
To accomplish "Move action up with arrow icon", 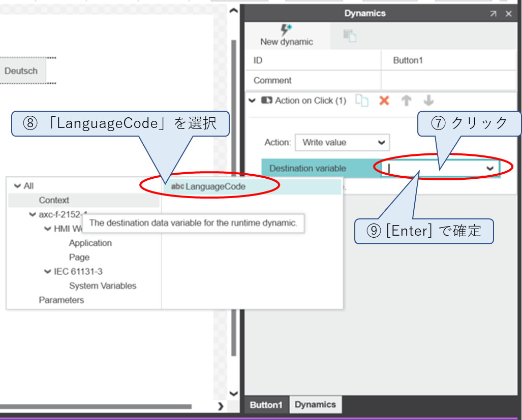I will [406, 101].
